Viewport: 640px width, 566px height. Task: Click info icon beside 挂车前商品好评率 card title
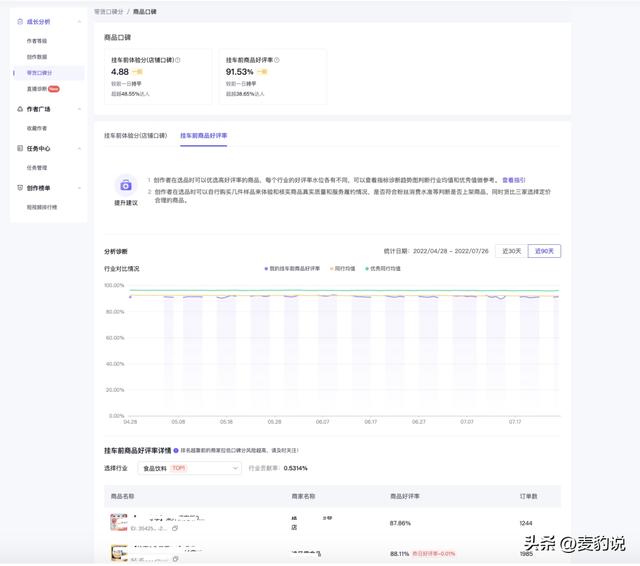(280, 60)
